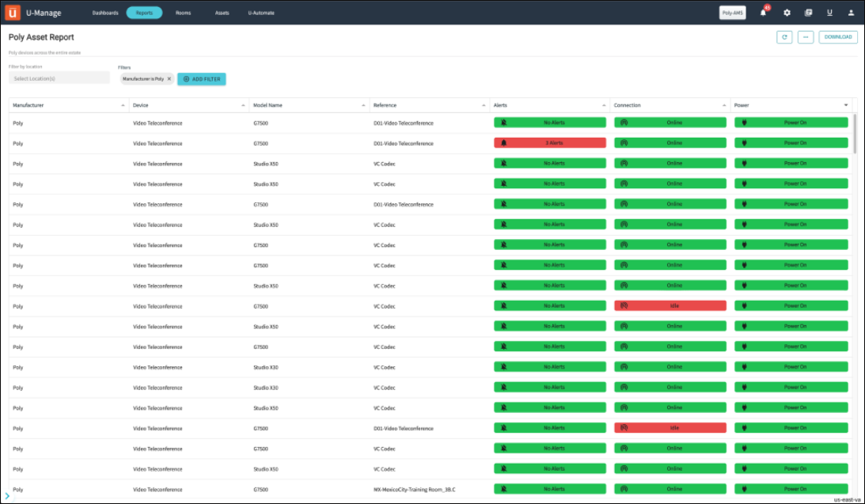Image resolution: width=865 pixels, height=504 pixels.
Task: Switch to the Dashboards tab
Action: [x=105, y=13]
